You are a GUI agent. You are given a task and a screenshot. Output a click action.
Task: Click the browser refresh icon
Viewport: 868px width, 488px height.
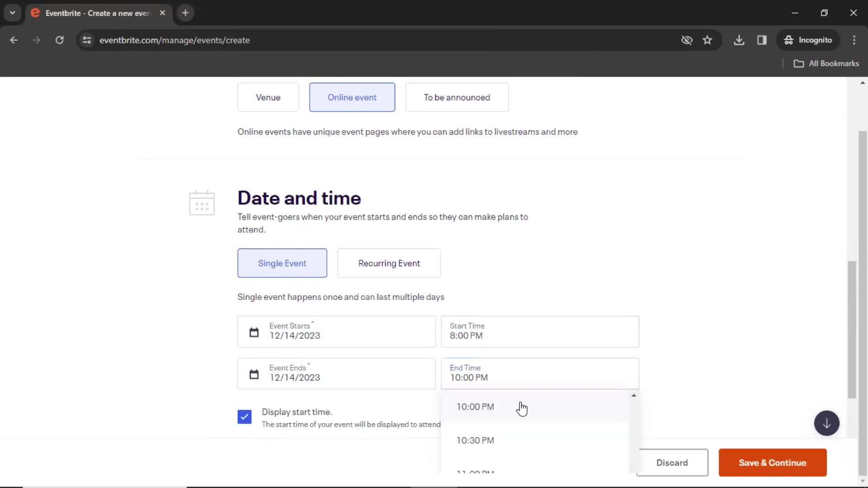pyautogui.click(x=59, y=41)
